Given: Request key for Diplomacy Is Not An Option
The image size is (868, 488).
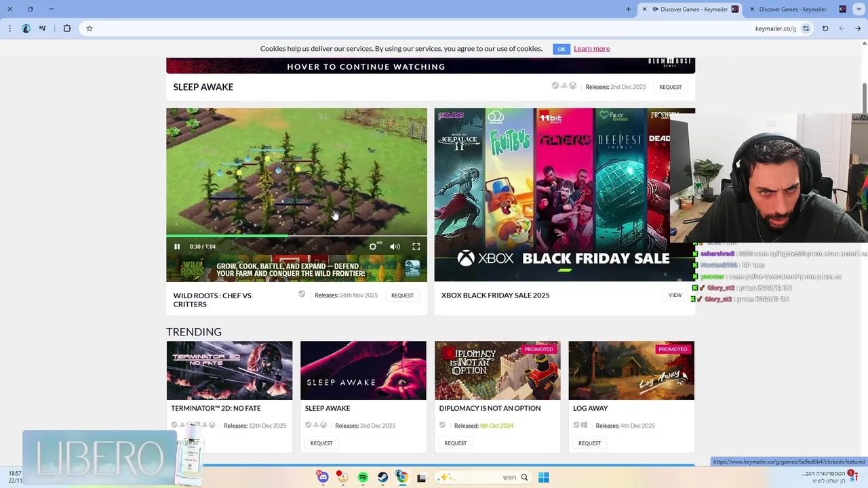Looking at the screenshot, I should tap(455, 443).
